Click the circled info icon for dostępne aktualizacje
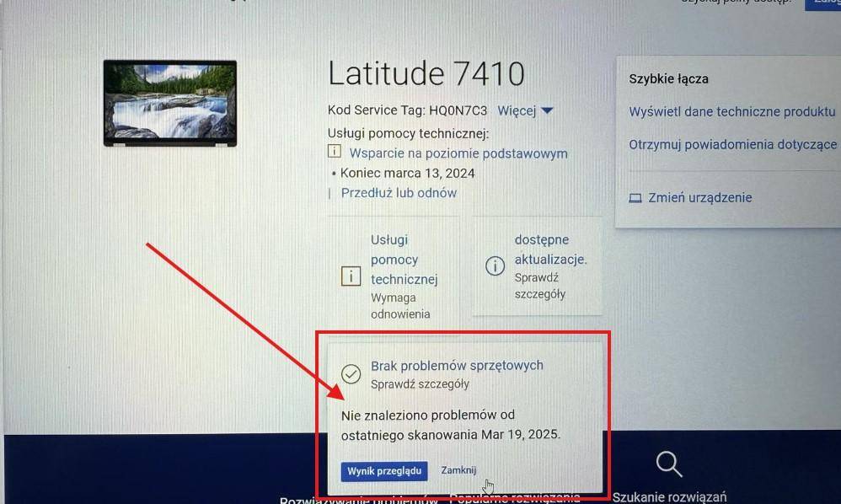The image size is (841, 504). pyautogui.click(x=495, y=265)
